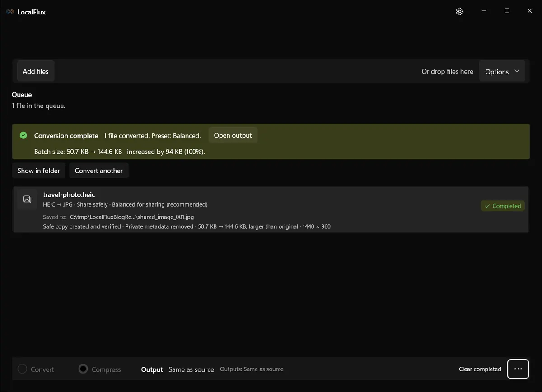Expand the Options dropdown
The height and width of the screenshot is (392, 542).
tap(502, 72)
